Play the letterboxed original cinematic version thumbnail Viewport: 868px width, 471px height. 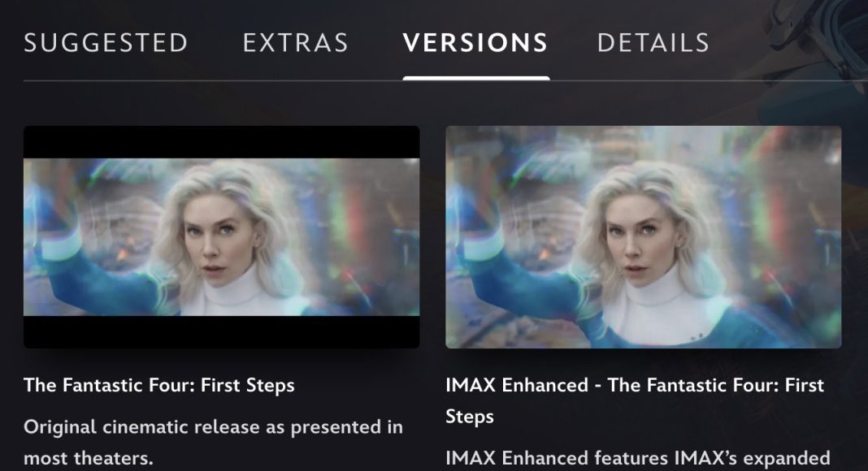coord(221,236)
